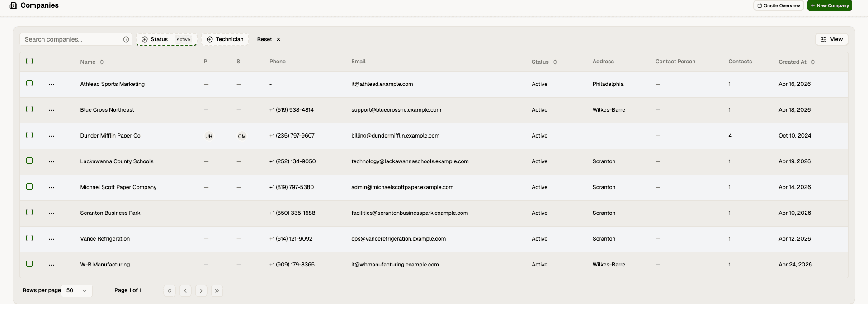The image size is (868, 313).
Task: Click the contacts count 4
Action: click(x=730, y=136)
